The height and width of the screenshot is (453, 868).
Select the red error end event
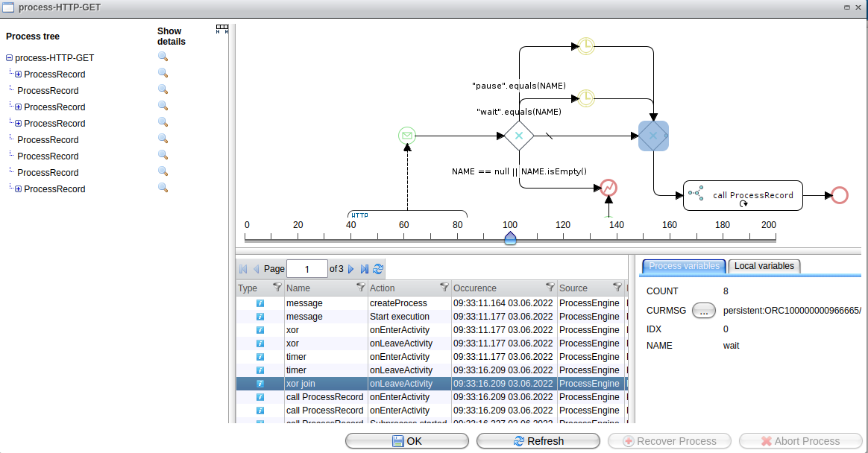click(608, 188)
